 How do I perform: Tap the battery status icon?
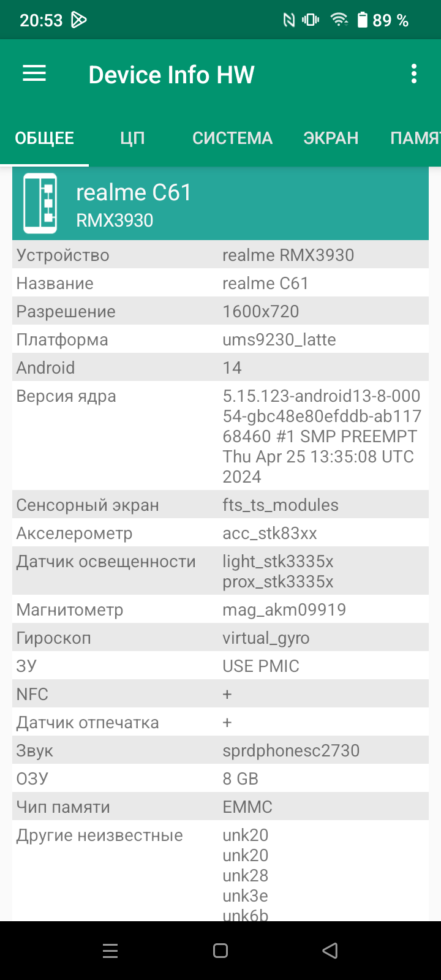(363, 20)
